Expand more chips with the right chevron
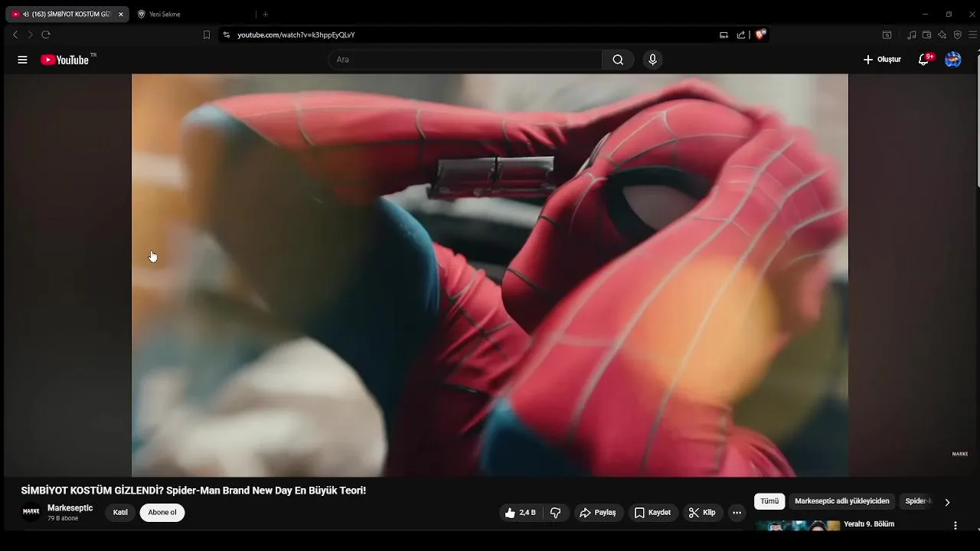The image size is (980, 551). coord(947,503)
